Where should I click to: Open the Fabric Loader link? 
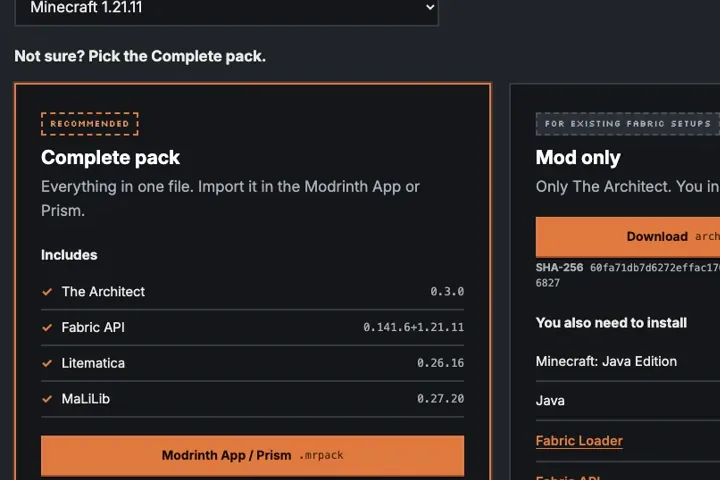coord(579,440)
